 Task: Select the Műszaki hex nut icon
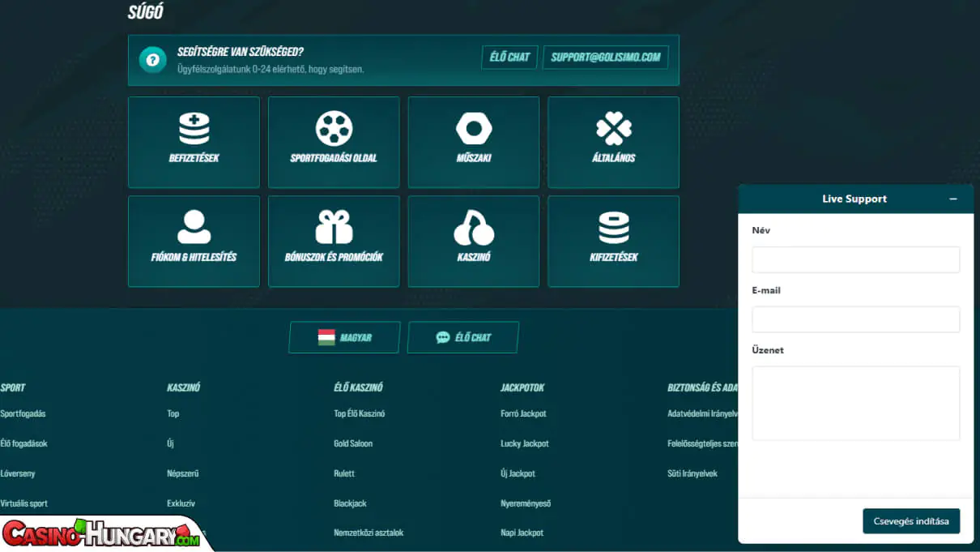(x=474, y=129)
